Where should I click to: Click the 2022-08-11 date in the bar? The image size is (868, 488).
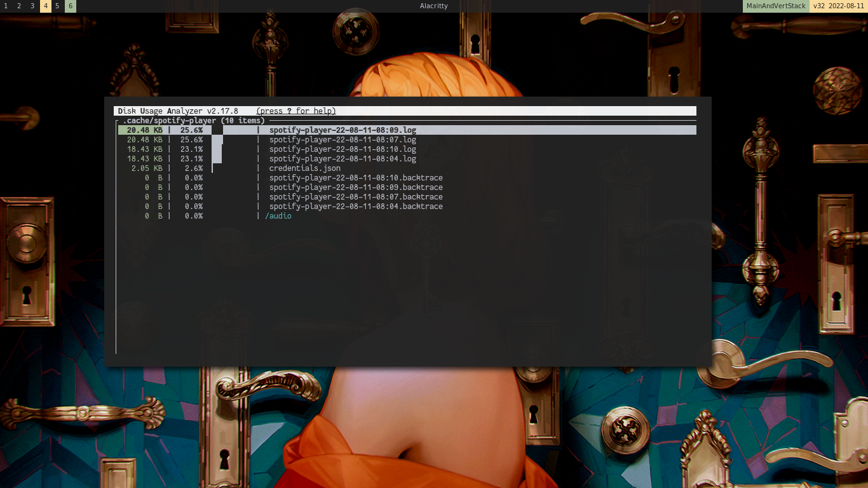(846, 6)
